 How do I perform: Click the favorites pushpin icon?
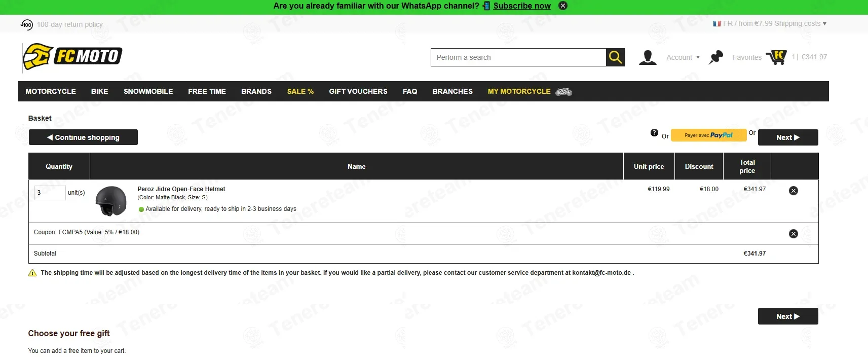coord(716,57)
